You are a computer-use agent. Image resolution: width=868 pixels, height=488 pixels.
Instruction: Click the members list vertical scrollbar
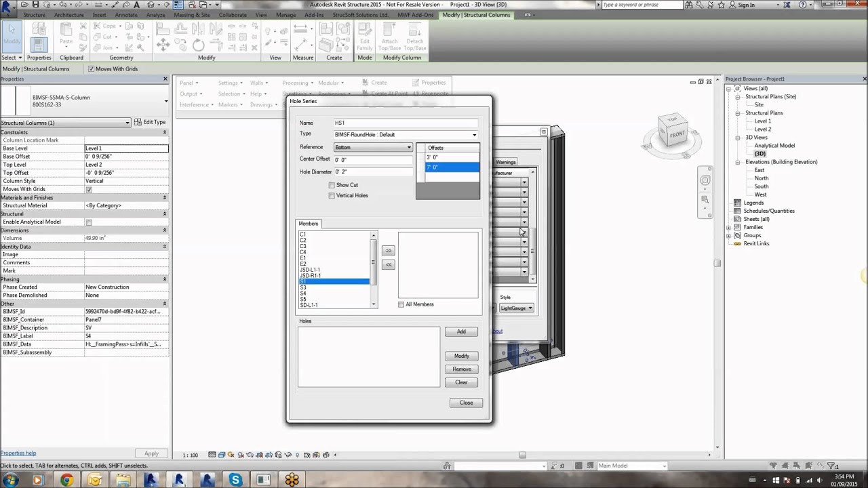coord(374,270)
